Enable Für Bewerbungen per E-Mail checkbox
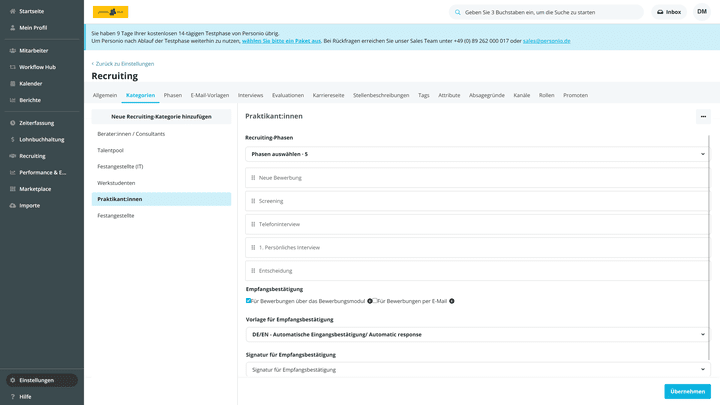The height and width of the screenshot is (405, 720). (x=375, y=301)
